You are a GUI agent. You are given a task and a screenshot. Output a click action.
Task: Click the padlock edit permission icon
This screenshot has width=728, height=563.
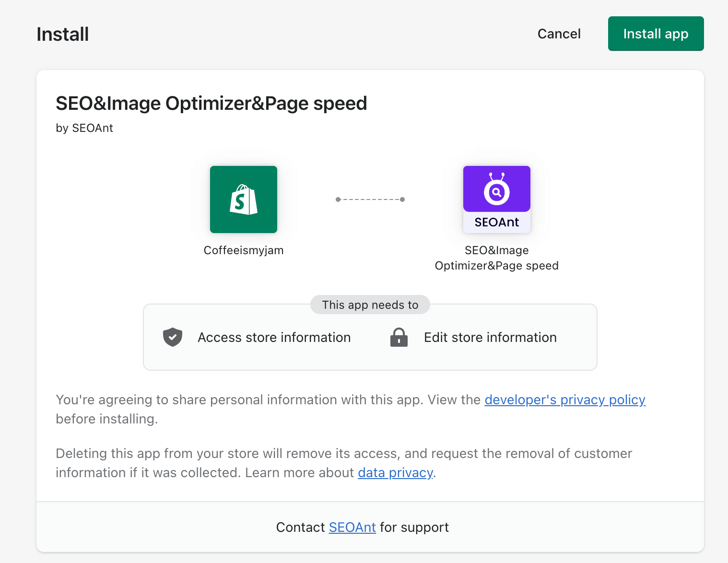(x=399, y=337)
